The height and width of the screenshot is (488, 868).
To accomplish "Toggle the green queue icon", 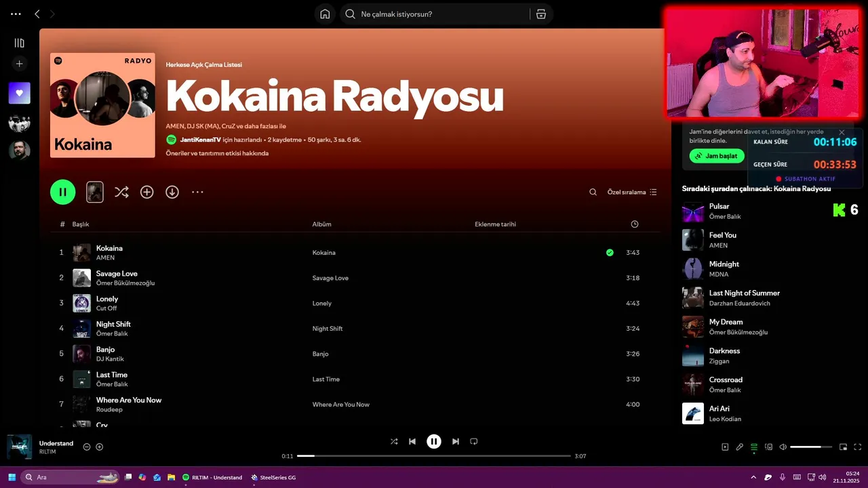I will click(754, 447).
